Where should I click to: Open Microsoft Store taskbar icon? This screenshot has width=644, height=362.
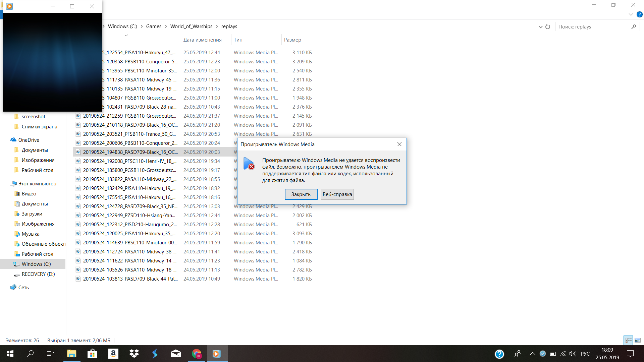click(x=92, y=354)
